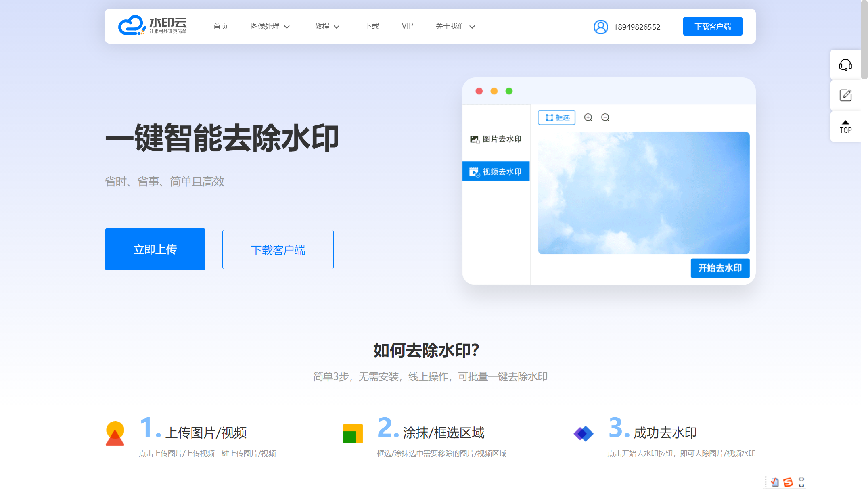Click the zoom-in magnifier icon
The image size is (868, 489).
[588, 117]
